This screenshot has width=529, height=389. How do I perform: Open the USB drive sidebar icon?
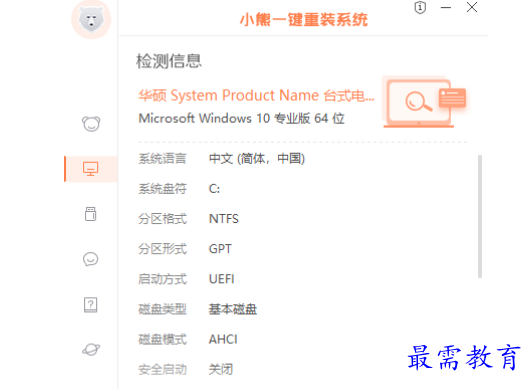tap(90, 214)
